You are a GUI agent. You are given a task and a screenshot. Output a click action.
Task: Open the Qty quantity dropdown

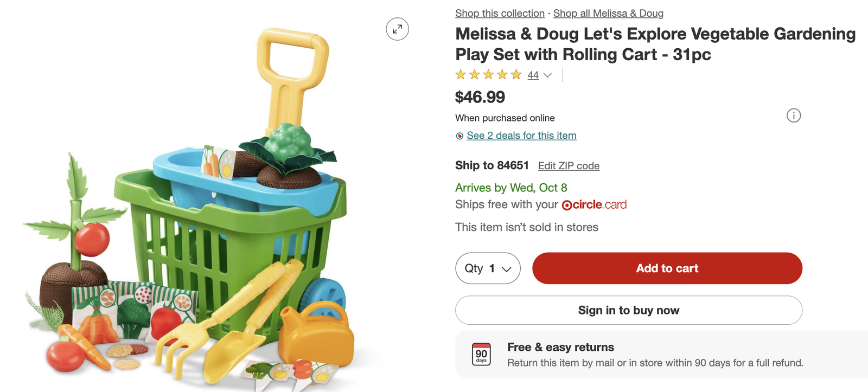(x=487, y=268)
